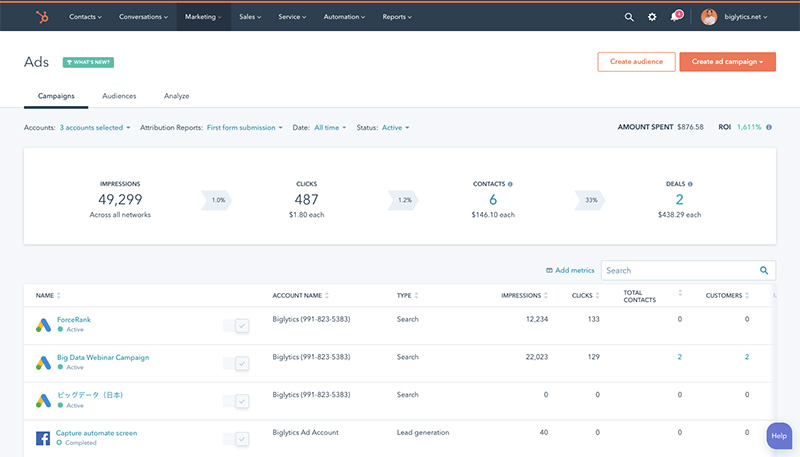Open the notifications bell
This screenshot has width=800, height=457.
point(676,17)
